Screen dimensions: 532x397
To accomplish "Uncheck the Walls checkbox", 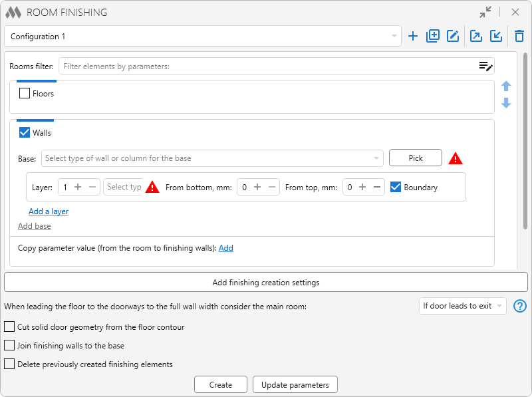I will pyautogui.click(x=25, y=133).
